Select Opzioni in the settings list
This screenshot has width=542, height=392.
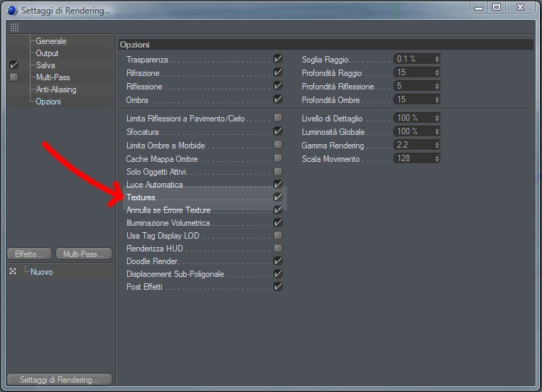click(x=48, y=102)
